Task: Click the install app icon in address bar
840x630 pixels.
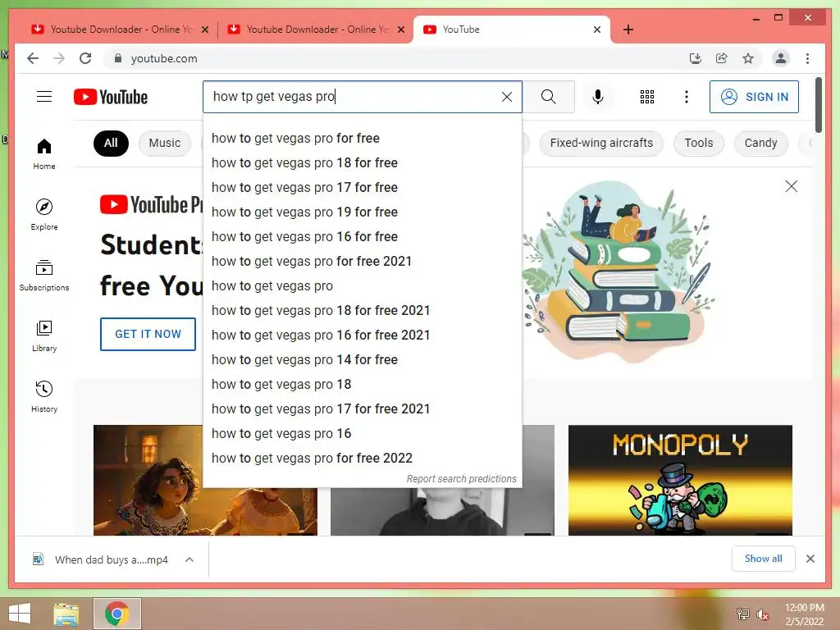Action: (x=696, y=58)
